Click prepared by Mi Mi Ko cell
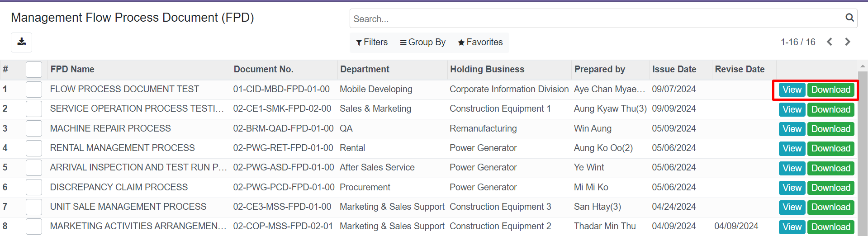868x236 pixels. [x=591, y=187]
